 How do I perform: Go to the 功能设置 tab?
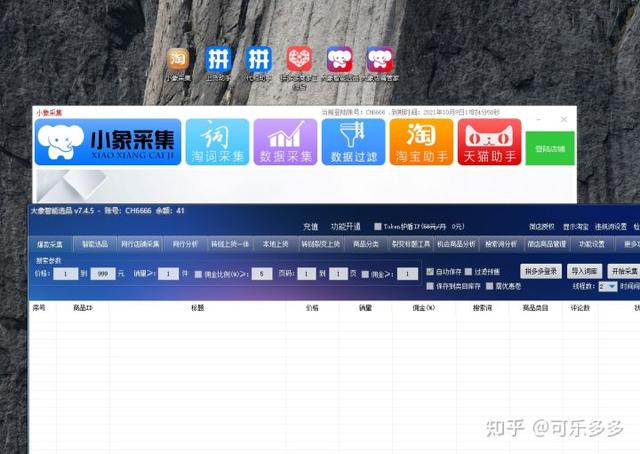592,244
